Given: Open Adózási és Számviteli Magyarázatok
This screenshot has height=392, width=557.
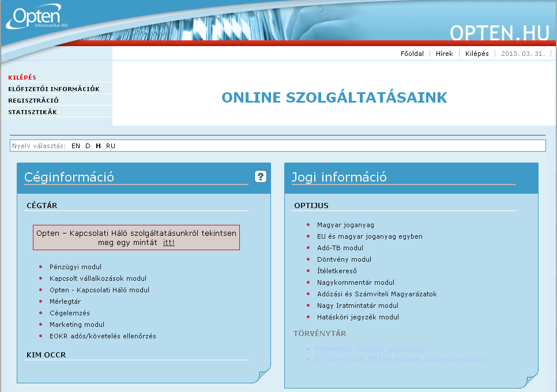Looking at the screenshot, I should click(377, 294).
